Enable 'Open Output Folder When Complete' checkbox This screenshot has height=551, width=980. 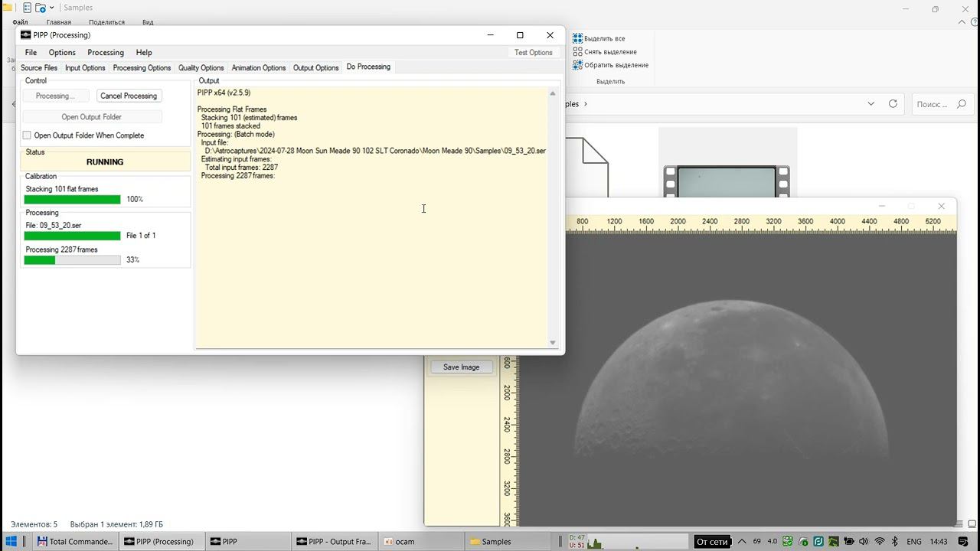point(27,135)
